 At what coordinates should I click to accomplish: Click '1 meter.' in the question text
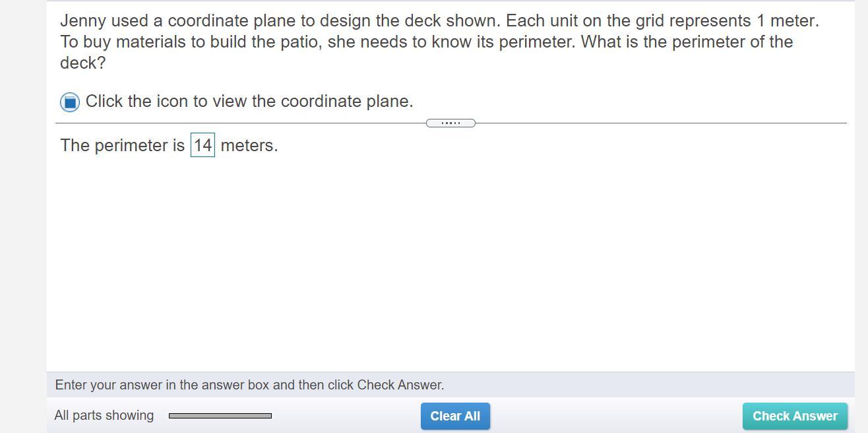click(x=788, y=21)
